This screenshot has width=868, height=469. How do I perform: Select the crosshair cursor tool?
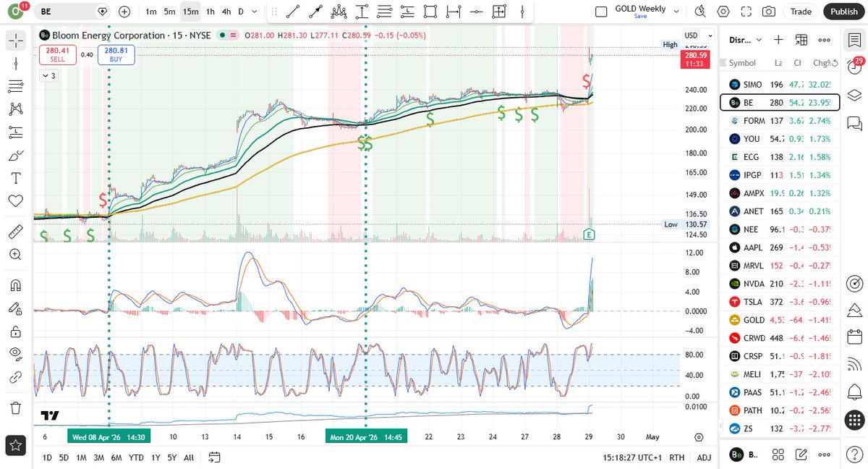[x=15, y=41]
